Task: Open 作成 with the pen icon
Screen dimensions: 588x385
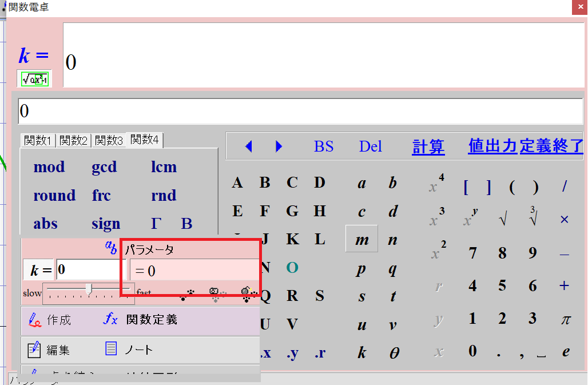Action: coord(50,320)
